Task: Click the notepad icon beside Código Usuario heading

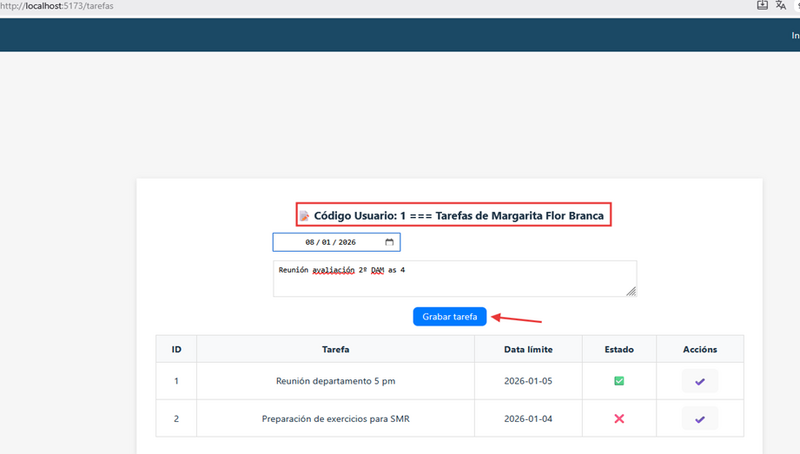Action: coord(304,216)
